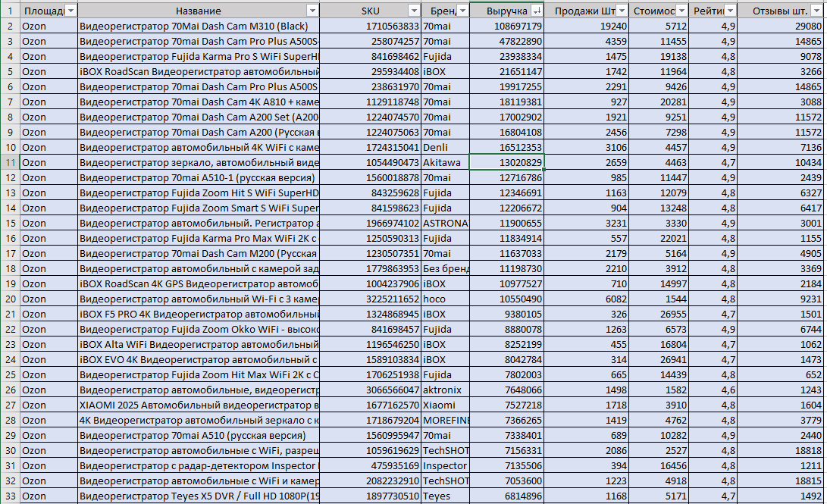Select the 'iBOX RoadScan Видеорегистратор автомобильный' cell
827x504 pixels.
[x=199, y=72]
